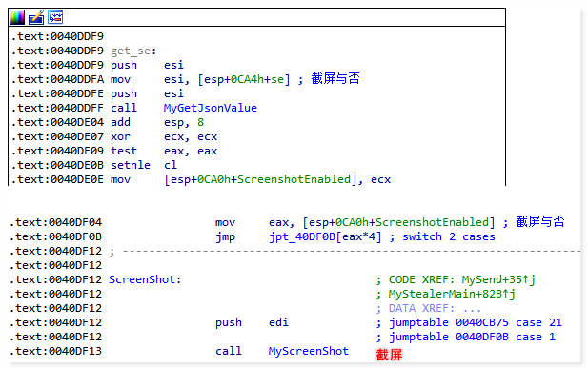Click the color palette icon in node header

click(17, 17)
